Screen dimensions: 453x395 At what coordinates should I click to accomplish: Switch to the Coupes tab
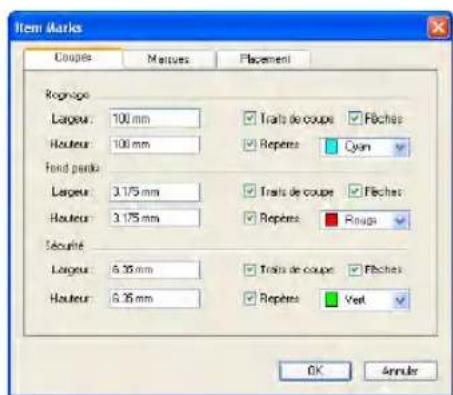(73, 58)
